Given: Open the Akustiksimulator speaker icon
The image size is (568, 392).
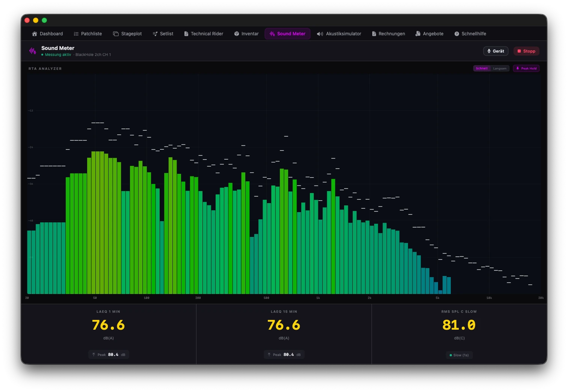Looking at the screenshot, I should [x=320, y=34].
